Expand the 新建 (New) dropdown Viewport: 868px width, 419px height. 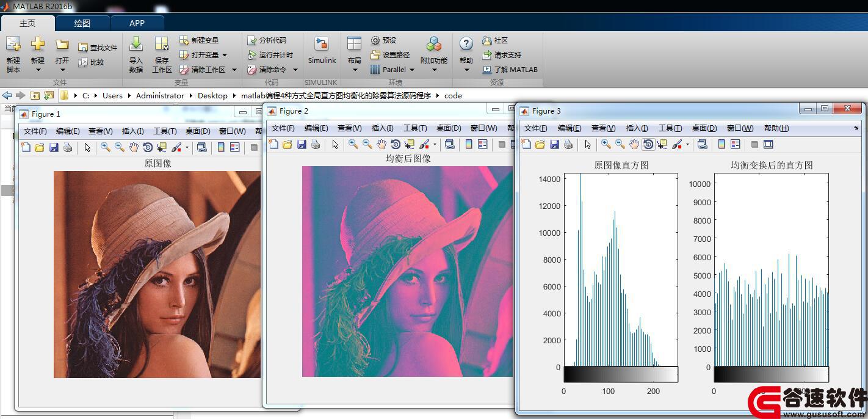pos(38,70)
